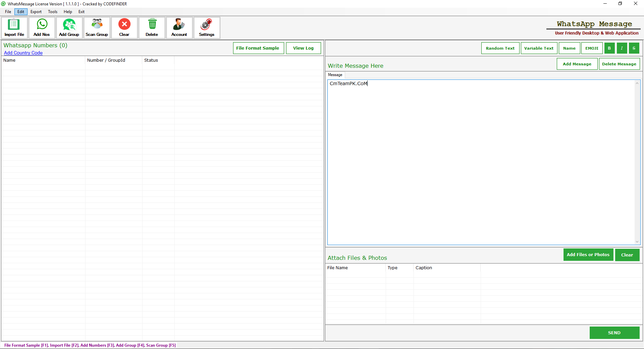Image resolution: width=644 pixels, height=349 pixels.
Task: Click the Type column header
Action: click(400, 268)
